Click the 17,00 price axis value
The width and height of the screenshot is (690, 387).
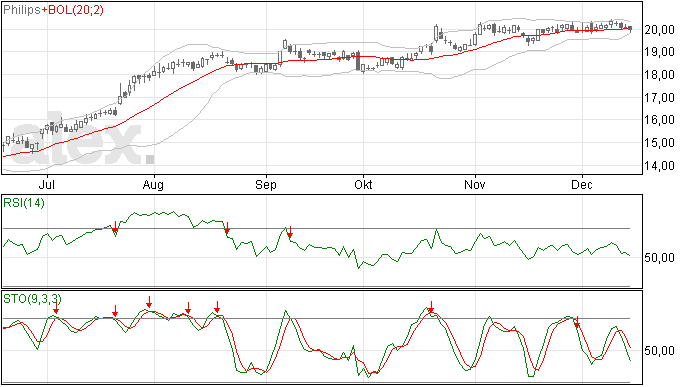[659, 98]
